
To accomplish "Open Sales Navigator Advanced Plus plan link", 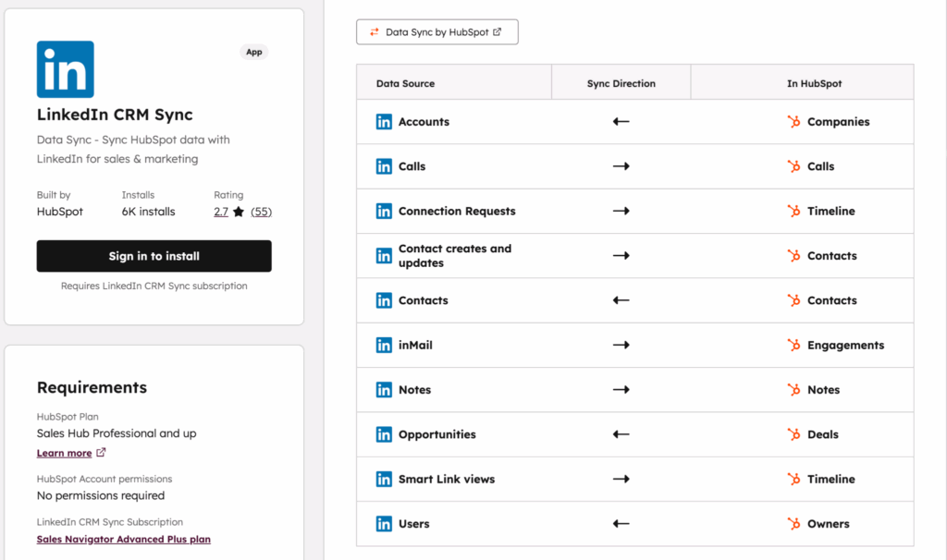I will click(x=123, y=539).
